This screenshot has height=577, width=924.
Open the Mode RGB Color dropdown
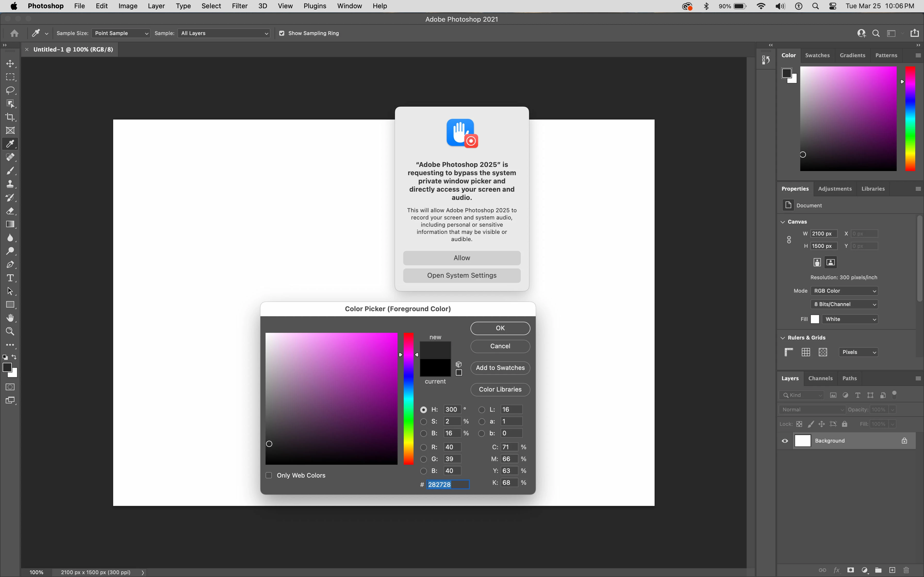pos(844,291)
